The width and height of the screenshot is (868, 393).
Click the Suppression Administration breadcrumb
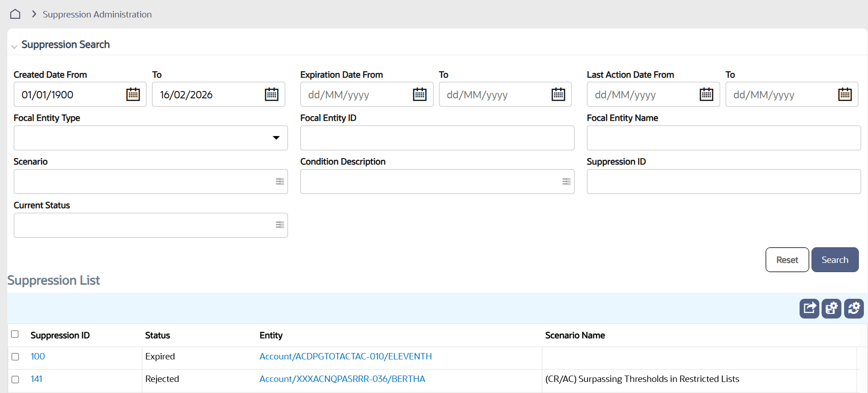(97, 14)
